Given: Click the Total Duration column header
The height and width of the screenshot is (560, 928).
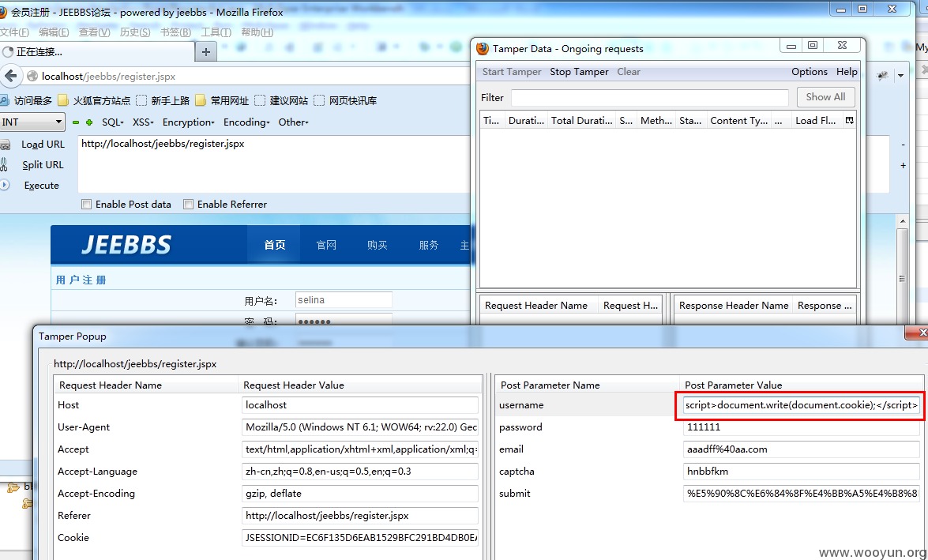Looking at the screenshot, I should coord(581,120).
